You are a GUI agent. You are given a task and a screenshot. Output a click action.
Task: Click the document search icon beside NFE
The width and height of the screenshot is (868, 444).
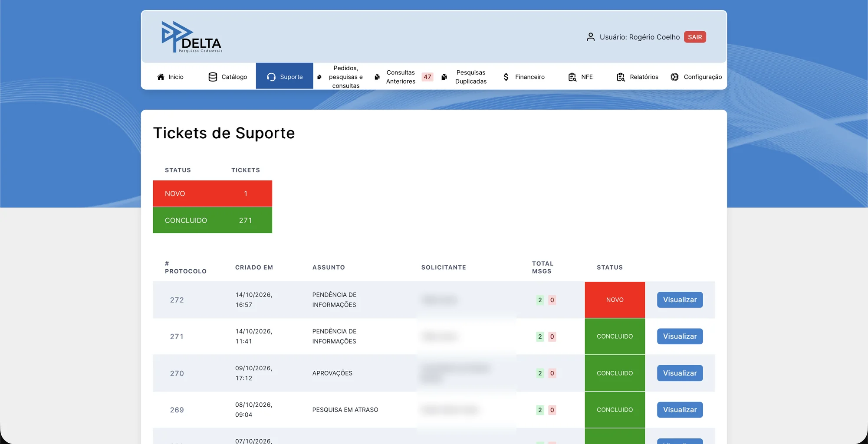(572, 77)
